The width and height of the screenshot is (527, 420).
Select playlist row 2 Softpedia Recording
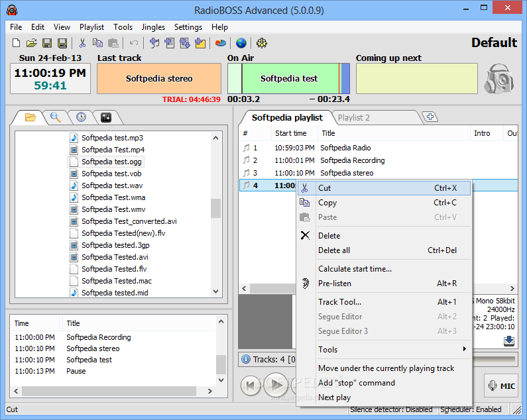378,160
